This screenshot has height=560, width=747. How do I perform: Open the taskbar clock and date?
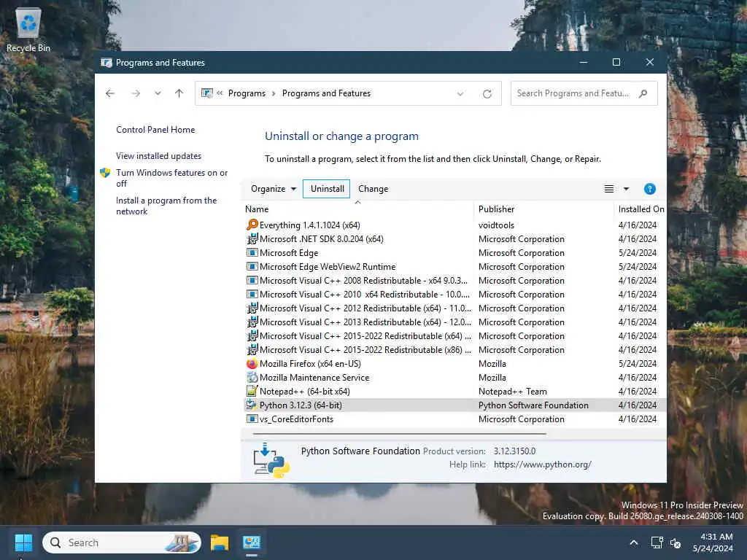coord(713,542)
